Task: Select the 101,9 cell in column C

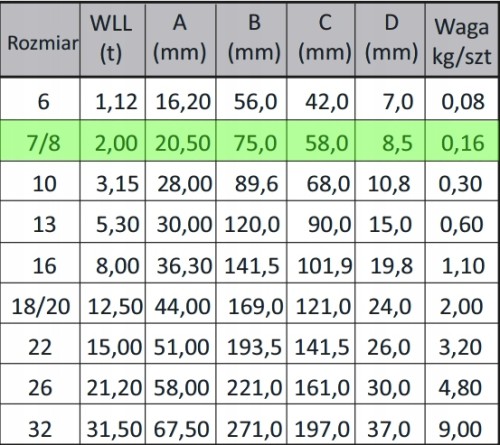Action: 321,263
